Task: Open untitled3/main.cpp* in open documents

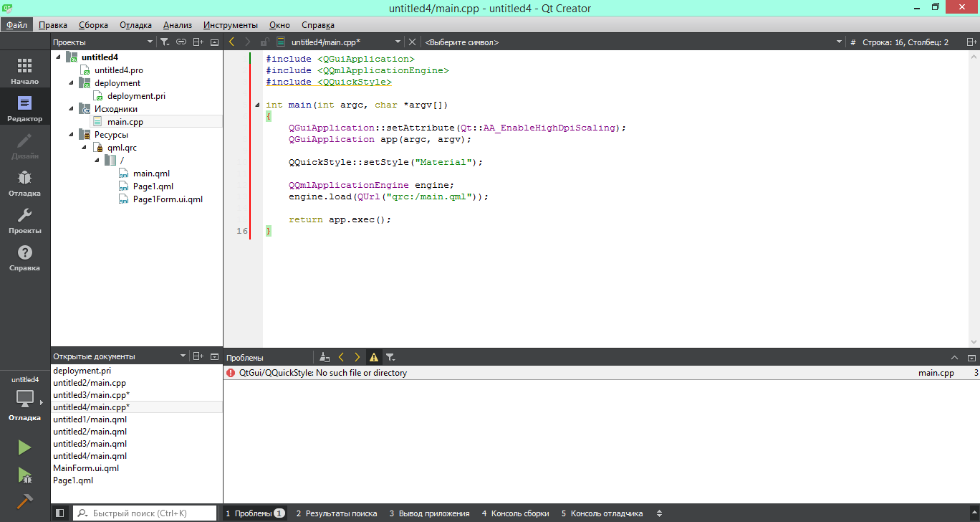Action: 91,395
